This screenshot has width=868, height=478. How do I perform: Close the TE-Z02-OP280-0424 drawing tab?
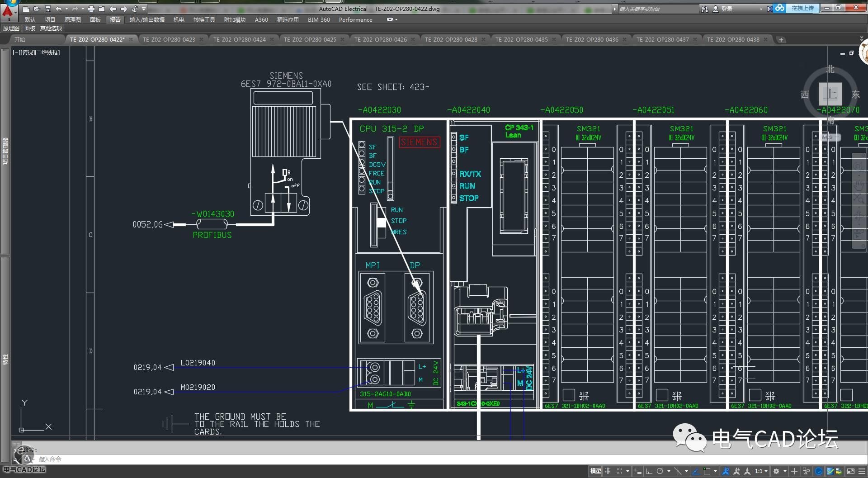tap(272, 40)
